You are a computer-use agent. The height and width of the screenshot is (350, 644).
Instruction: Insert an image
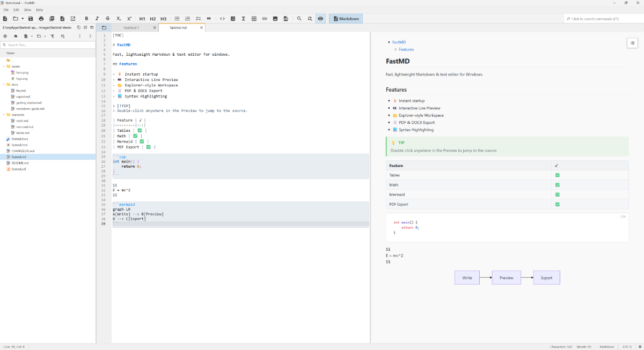(275, 19)
